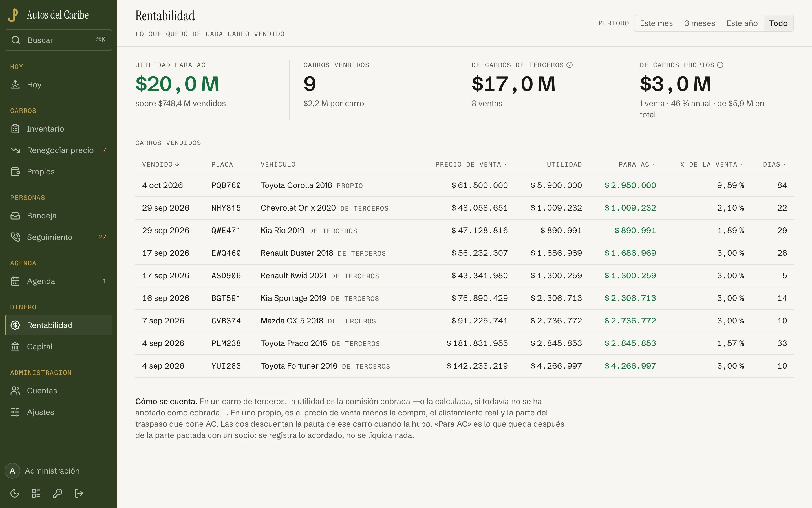The image size is (812, 508).
Task: Select the Este mes period
Action: pos(656,23)
